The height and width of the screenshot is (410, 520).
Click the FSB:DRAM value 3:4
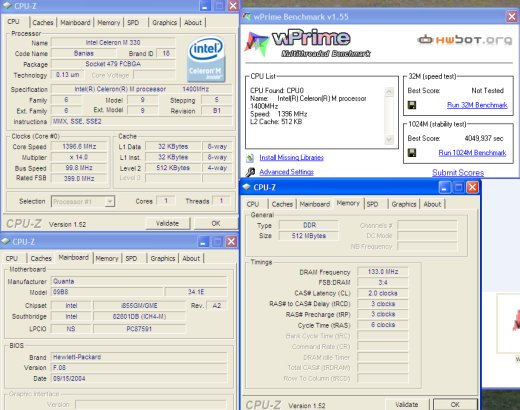383,283
